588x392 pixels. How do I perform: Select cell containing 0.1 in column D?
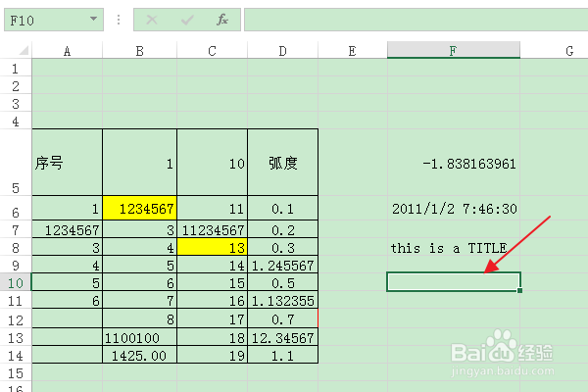[x=283, y=208]
